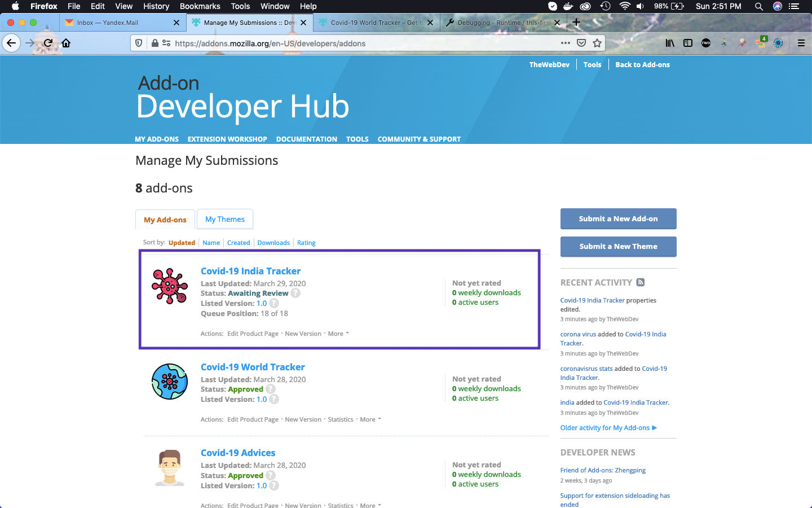
Task: Switch to the My Themes tab
Action: [225, 219]
